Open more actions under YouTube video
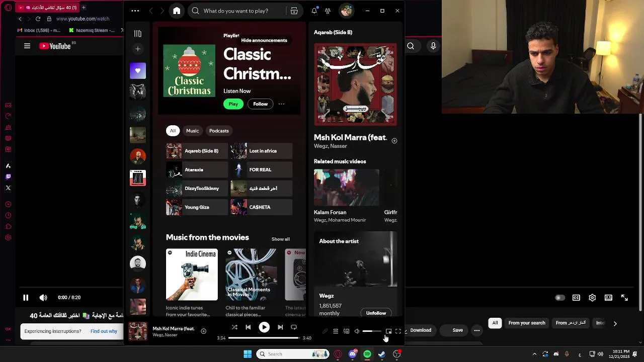644x362 pixels. coord(477,330)
